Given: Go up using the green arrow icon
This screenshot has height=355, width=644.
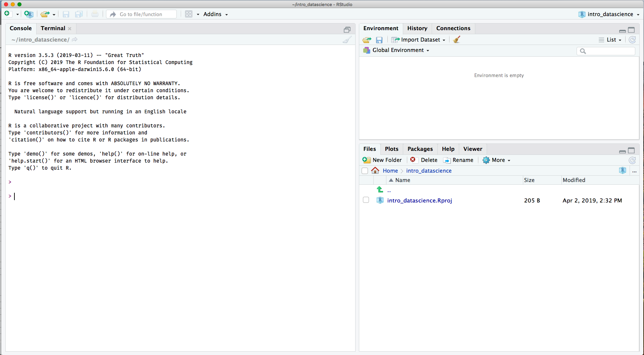Looking at the screenshot, I should click(380, 190).
